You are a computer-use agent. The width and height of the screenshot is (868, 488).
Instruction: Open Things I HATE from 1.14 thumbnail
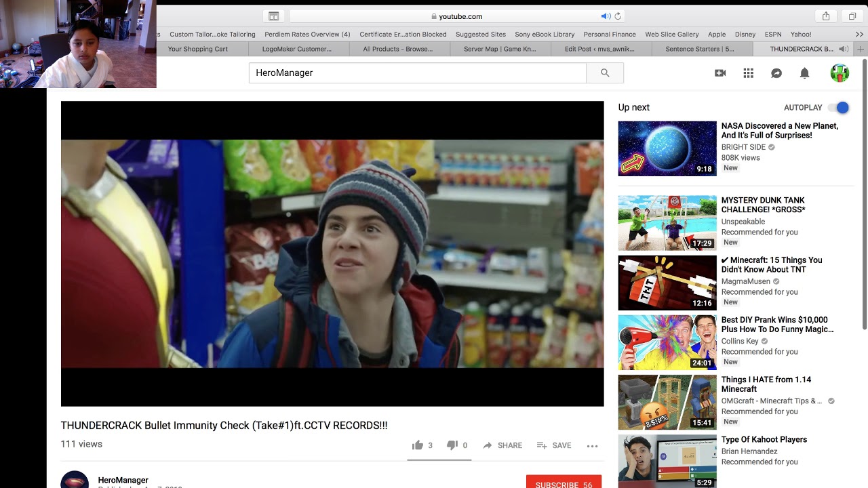(x=667, y=402)
